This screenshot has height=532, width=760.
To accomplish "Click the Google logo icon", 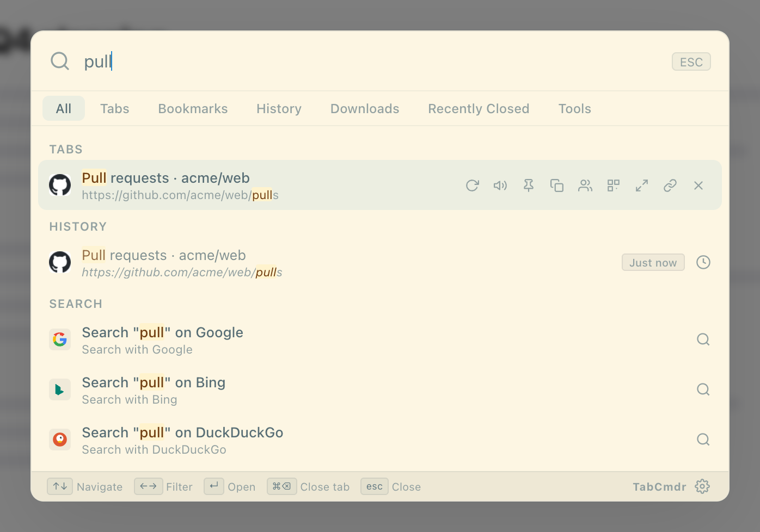I will 60,339.
